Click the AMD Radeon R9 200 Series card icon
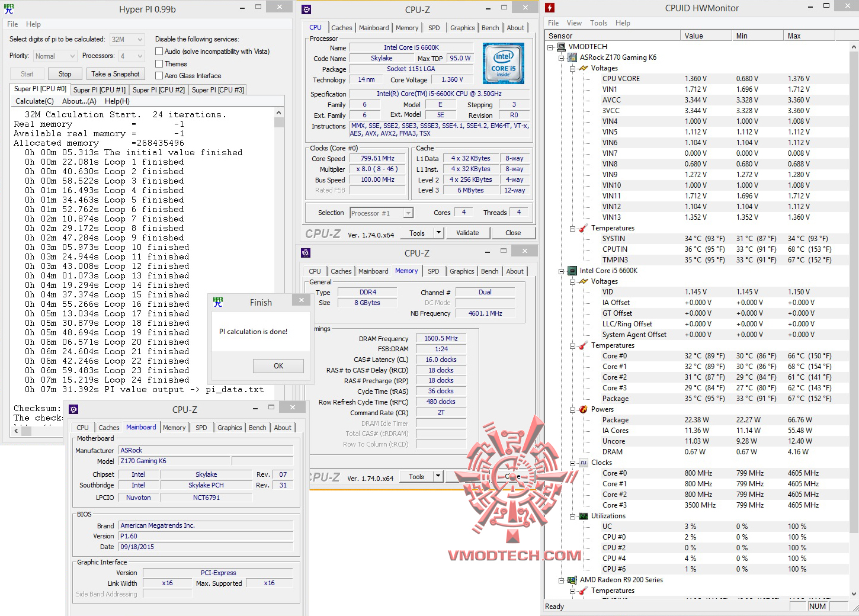Screen dimensions: 859x616 572,580
